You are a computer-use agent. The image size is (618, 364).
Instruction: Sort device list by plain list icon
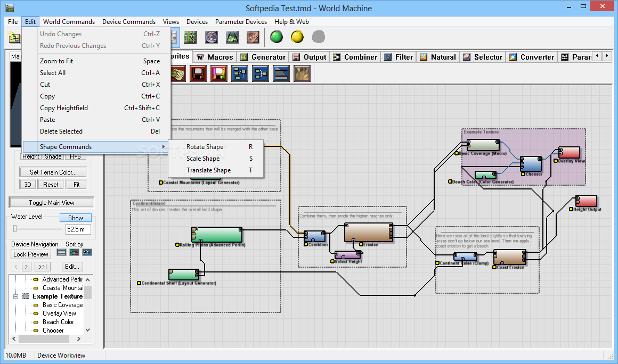(x=61, y=252)
